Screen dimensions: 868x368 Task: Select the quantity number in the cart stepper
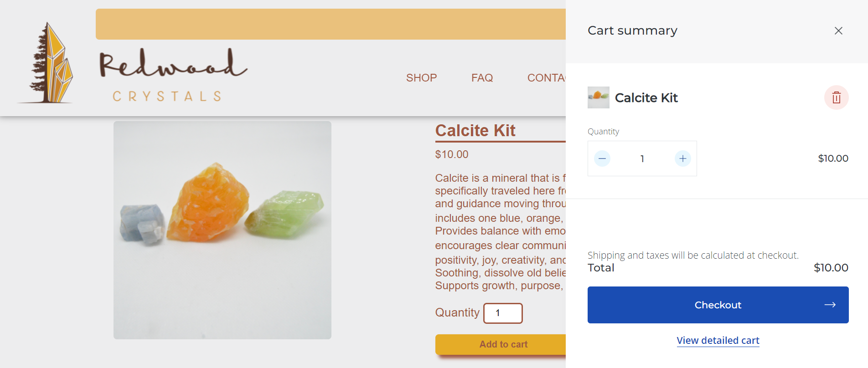(642, 158)
